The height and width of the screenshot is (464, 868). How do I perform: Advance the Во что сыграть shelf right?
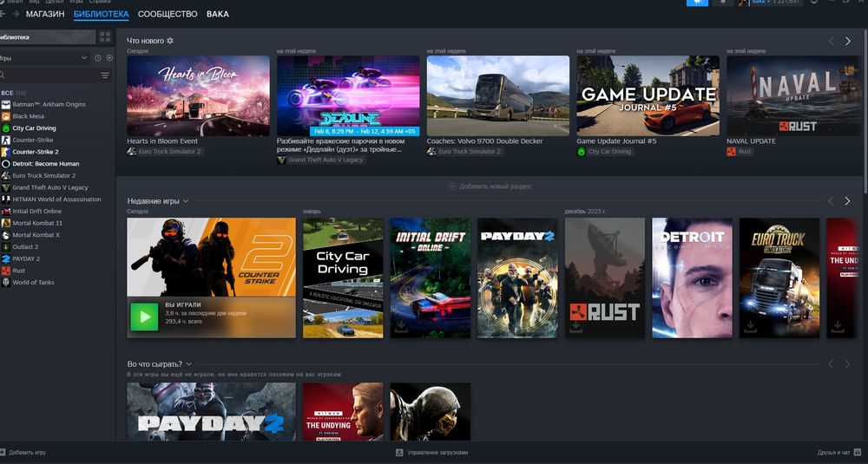pos(847,364)
